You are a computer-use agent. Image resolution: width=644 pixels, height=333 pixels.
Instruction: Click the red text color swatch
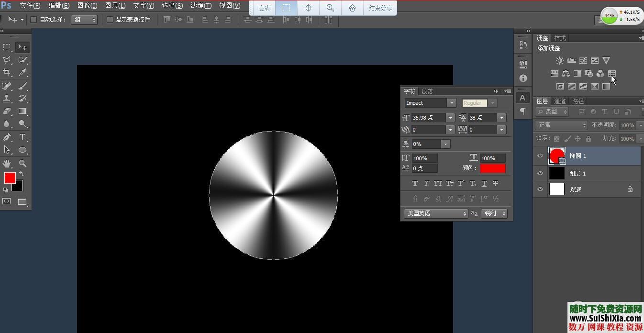tap(492, 168)
